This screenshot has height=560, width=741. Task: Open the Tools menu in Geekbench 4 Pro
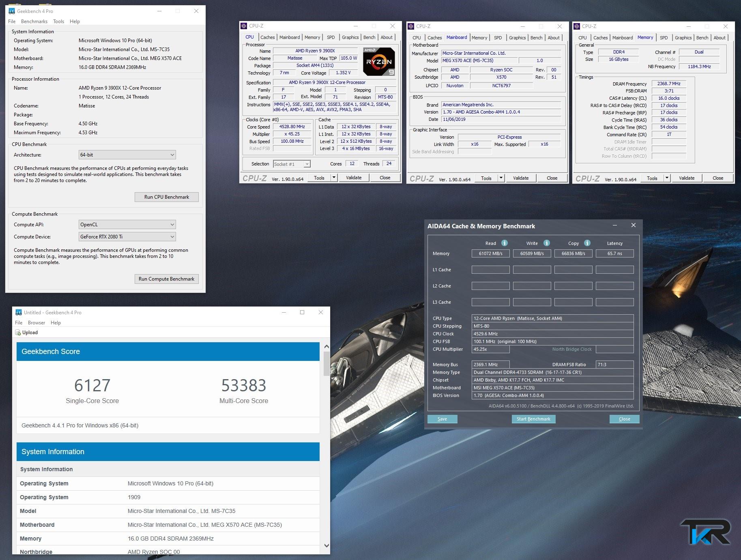[x=58, y=21]
